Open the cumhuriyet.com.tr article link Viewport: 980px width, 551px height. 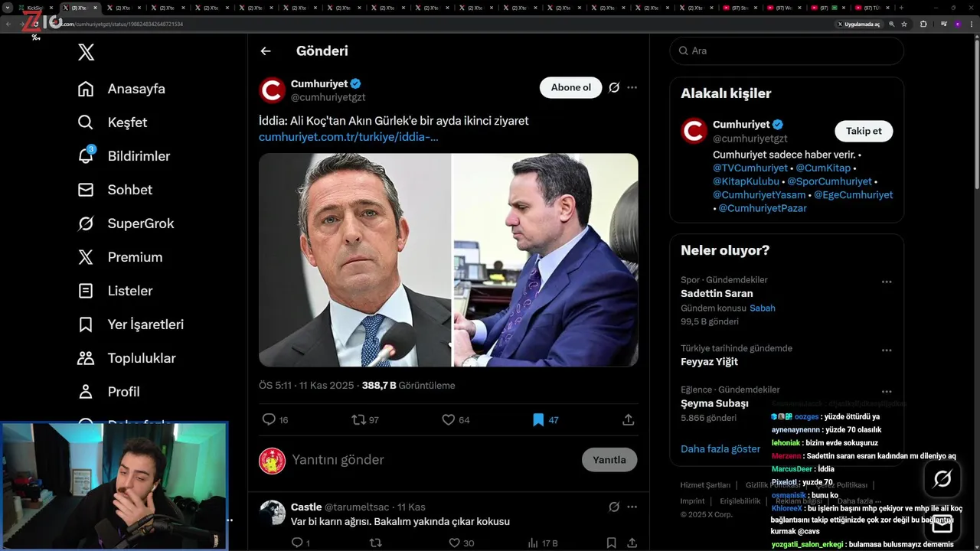click(x=348, y=137)
